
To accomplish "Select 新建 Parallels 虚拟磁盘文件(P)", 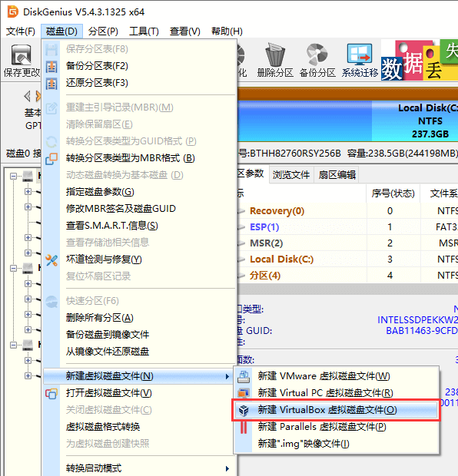I will click(336, 427).
